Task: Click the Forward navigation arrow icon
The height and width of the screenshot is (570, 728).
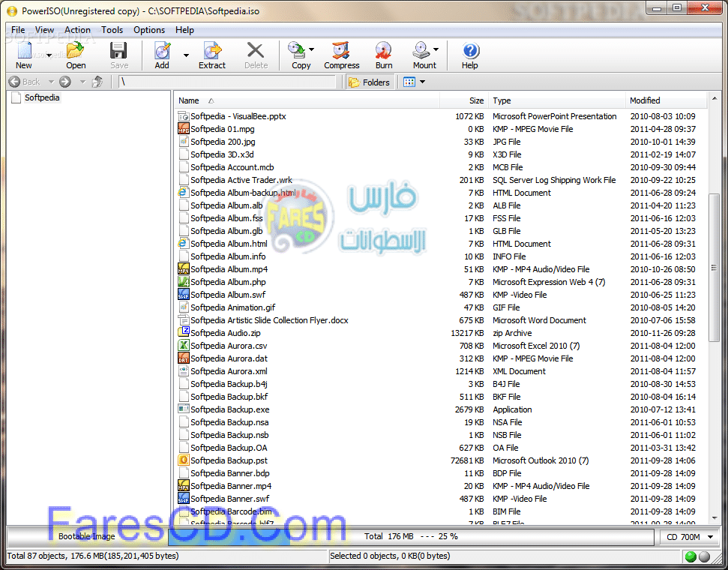Action: click(65, 82)
